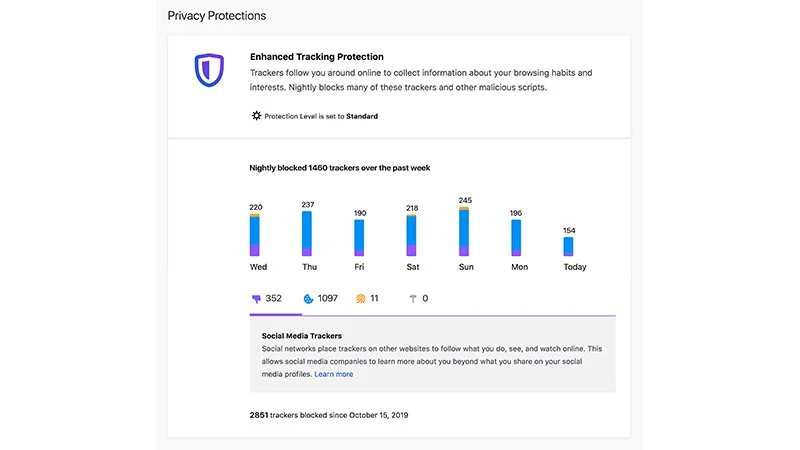
Task: Select the Friday bar with 190 trackers
Action: (359, 238)
